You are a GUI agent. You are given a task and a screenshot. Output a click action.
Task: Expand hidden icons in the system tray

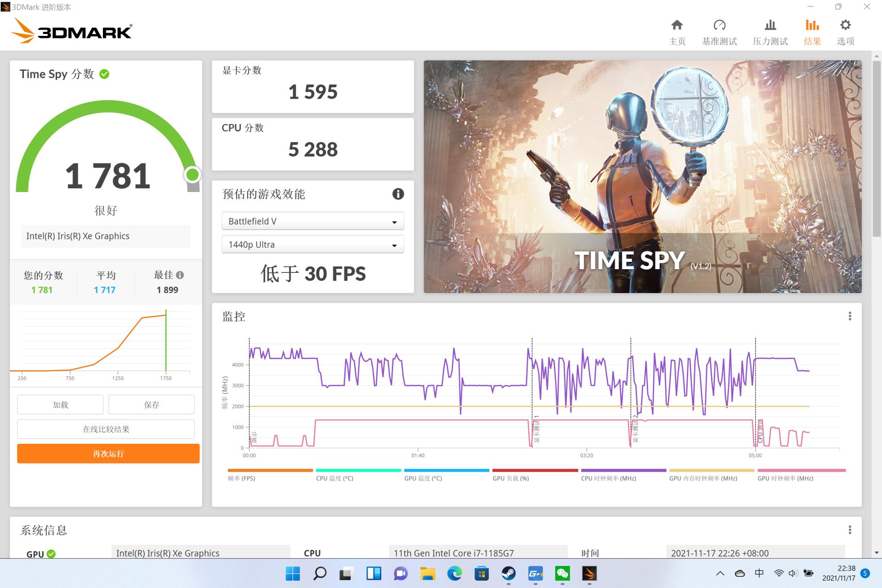coord(720,573)
